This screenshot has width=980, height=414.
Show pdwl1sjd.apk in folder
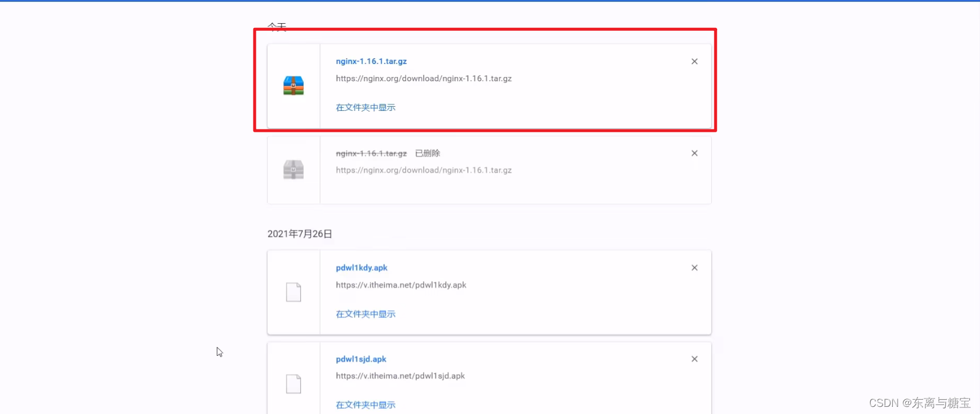tap(365, 405)
